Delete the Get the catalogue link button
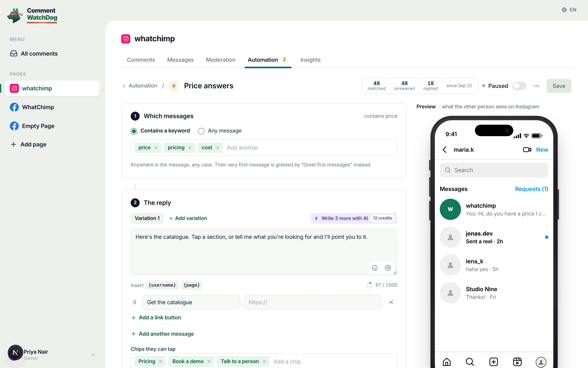This screenshot has height=368, width=588. tap(391, 302)
